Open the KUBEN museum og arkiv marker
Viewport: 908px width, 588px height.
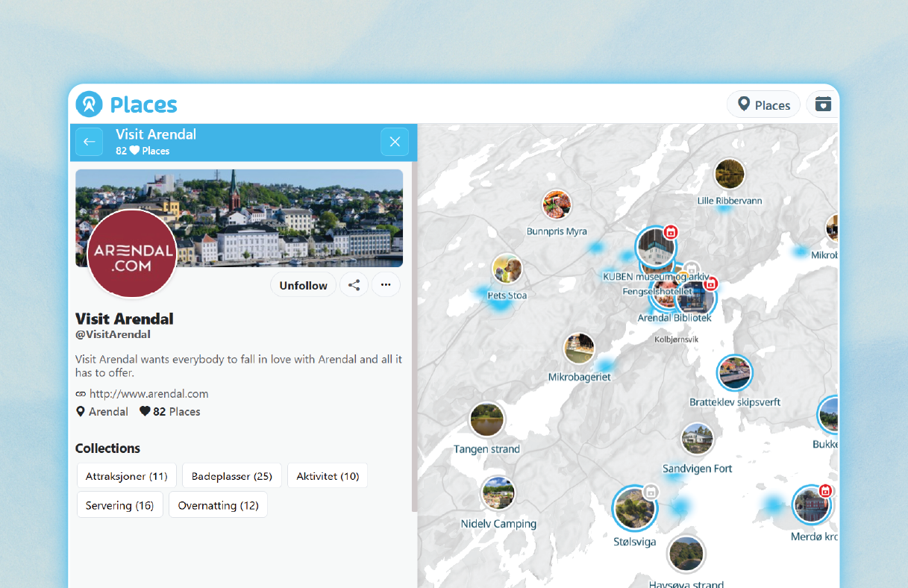pyautogui.click(x=657, y=247)
